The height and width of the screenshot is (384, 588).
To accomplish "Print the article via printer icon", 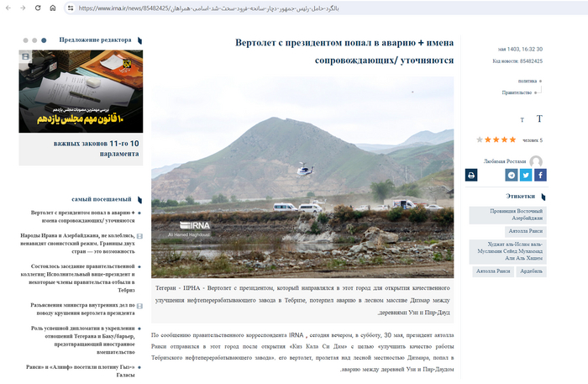I will [471, 175].
